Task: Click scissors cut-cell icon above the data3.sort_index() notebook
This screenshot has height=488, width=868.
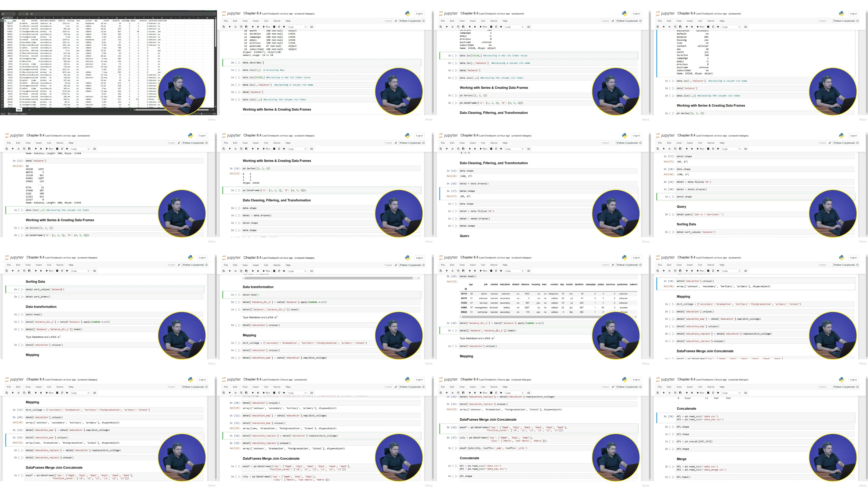Action: click(x=19, y=271)
